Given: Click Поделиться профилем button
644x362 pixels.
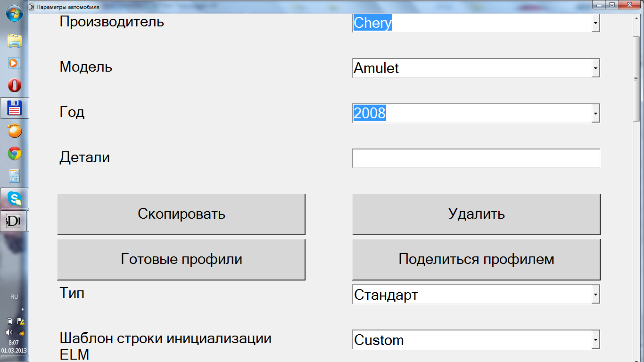Looking at the screenshot, I should click(476, 259).
